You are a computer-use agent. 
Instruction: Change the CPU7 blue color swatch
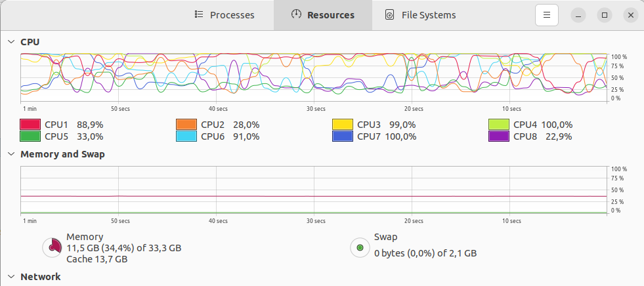[343, 136]
